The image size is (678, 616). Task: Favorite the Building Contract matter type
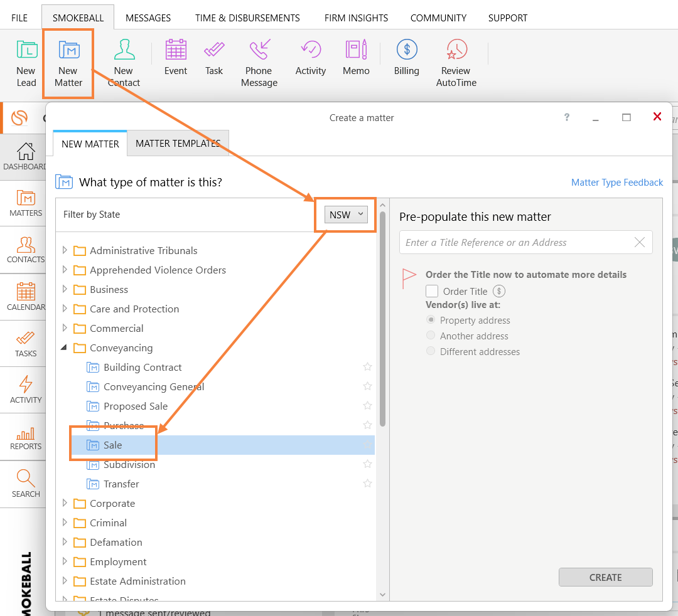click(x=367, y=367)
